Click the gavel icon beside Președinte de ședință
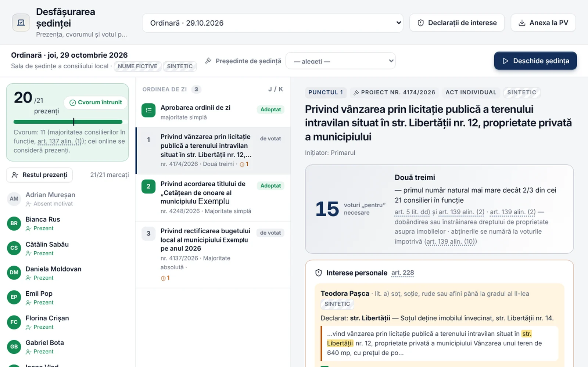Screen dimensions: 588x367 coord(208,61)
